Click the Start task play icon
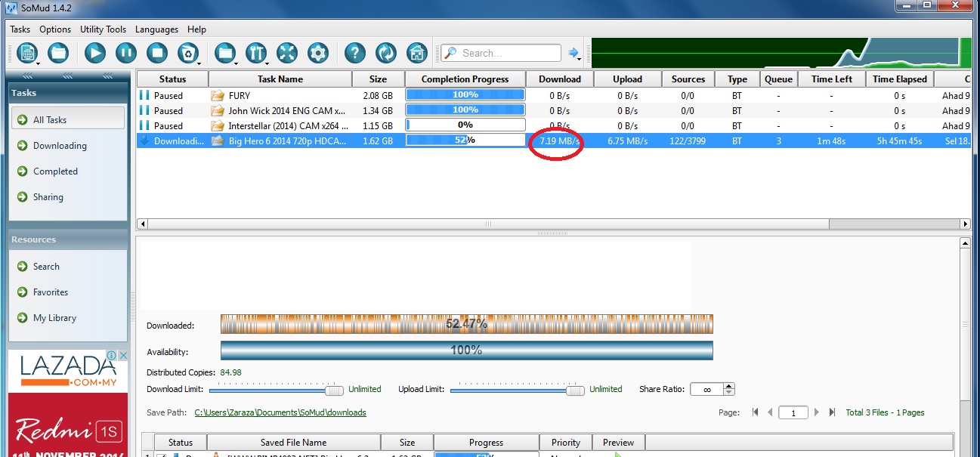Image resolution: width=980 pixels, height=457 pixels. click(95, 53)
